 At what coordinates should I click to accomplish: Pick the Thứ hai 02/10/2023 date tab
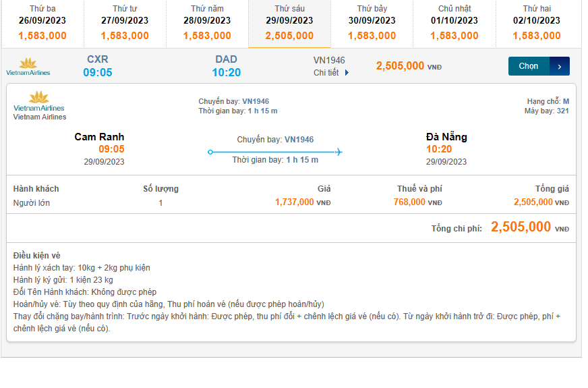(537, 23)
